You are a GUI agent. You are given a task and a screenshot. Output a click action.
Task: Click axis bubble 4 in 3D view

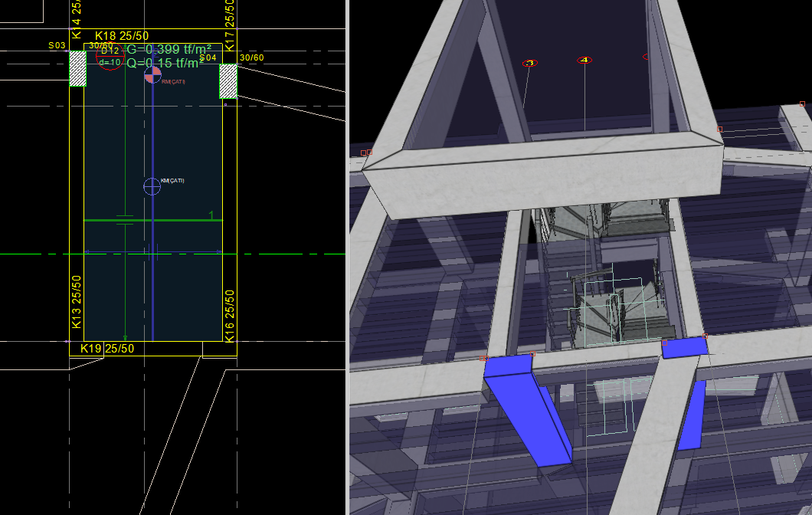[584, 60]
